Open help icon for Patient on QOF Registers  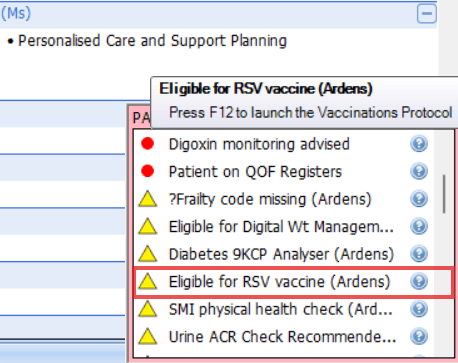coord(419,171)
